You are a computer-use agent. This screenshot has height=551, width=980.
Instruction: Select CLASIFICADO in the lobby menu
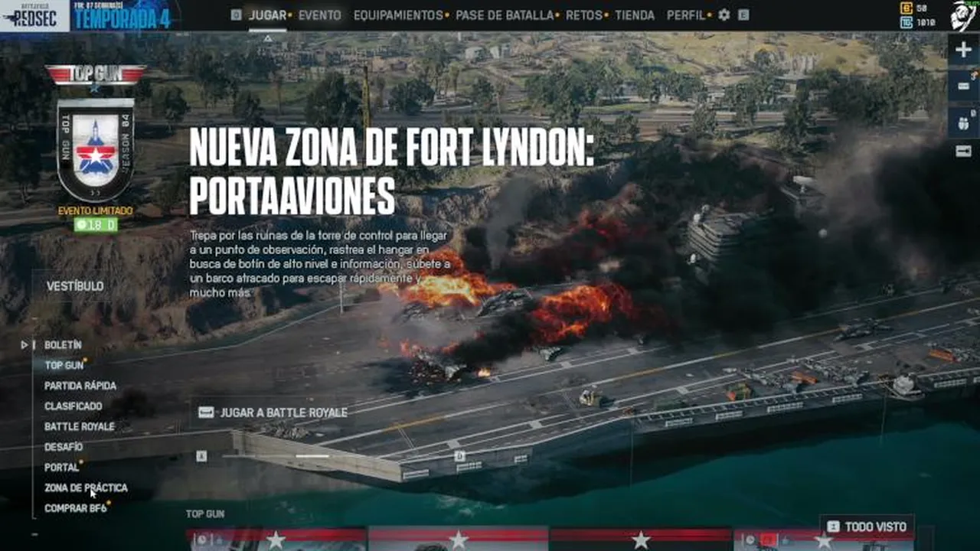point(73,406)
